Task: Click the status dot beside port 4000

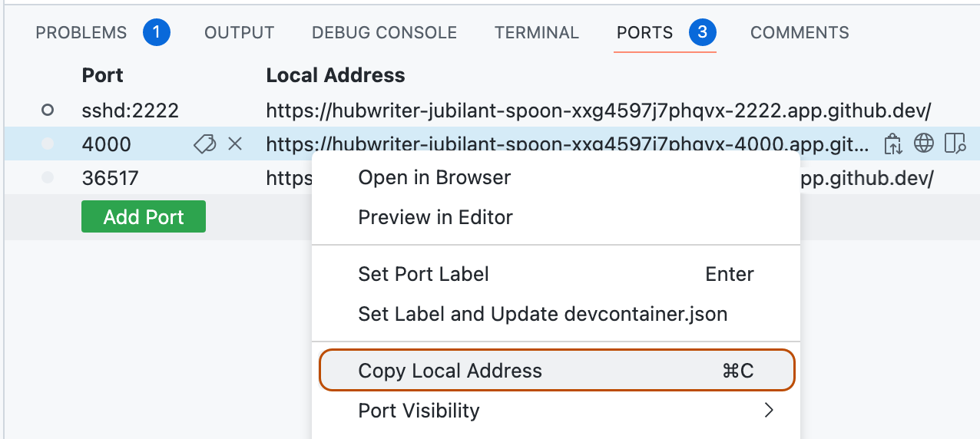Action: tap(48, 144)
